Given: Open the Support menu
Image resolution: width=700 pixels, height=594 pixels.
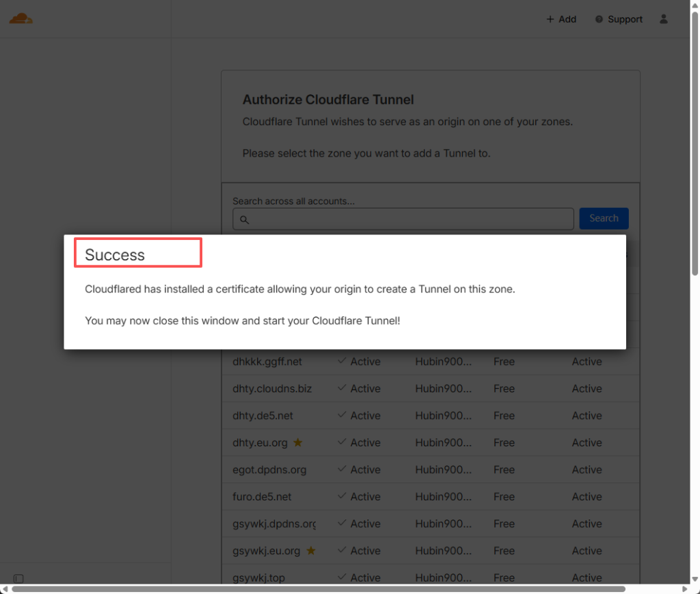Looking at the screenshot, I should click(x=619, y=19).
